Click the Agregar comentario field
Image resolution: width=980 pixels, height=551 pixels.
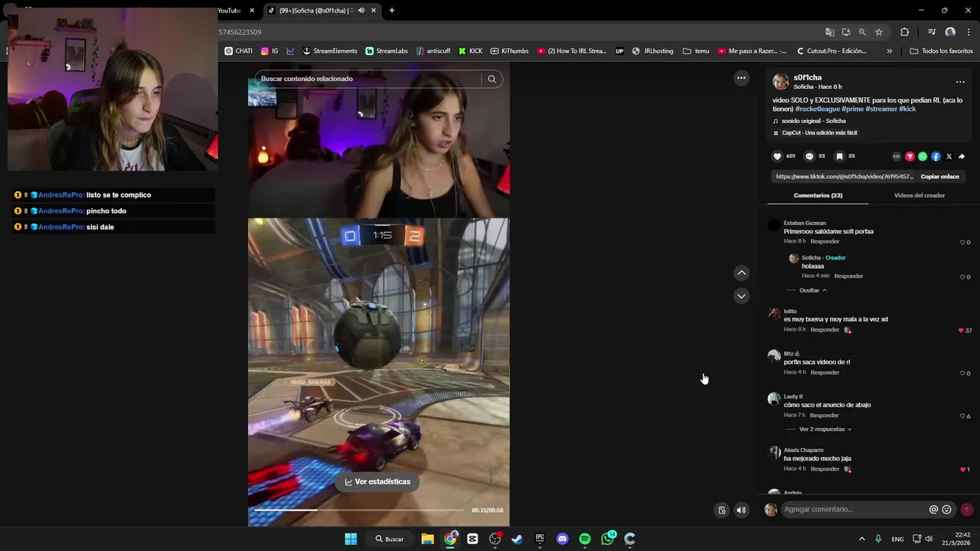(x=854, y=510)
